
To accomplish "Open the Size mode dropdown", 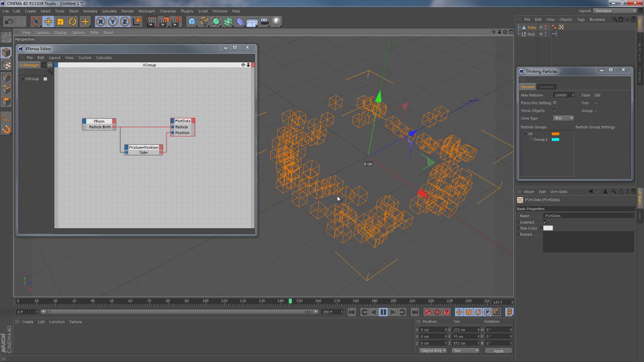I will tap(465, 351).
